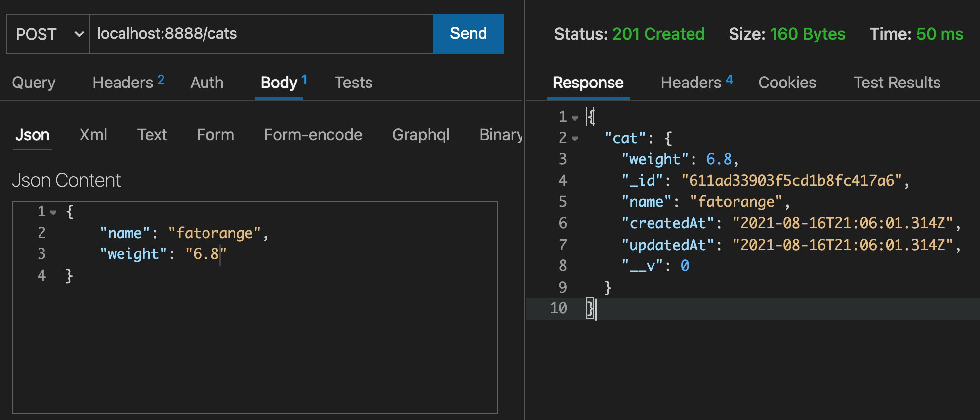Select the Form body type
This screenshot has width=980, height=420.
[x=215, y=135]
